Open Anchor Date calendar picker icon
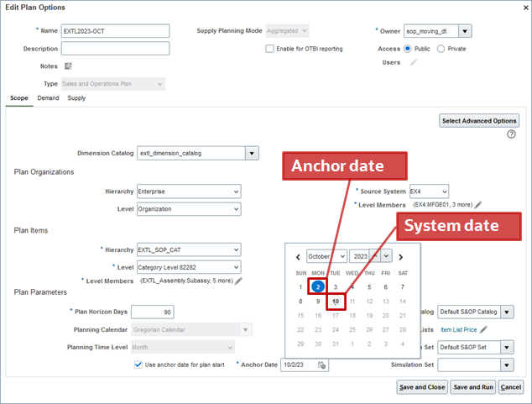 pyautogui.click(x=321, y=365)
